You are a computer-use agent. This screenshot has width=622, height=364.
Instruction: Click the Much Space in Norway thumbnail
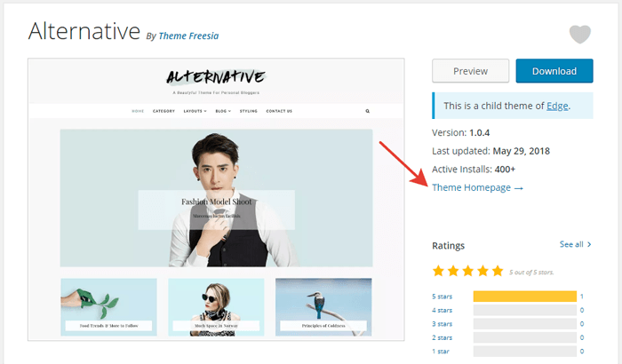tap(216, 307)
